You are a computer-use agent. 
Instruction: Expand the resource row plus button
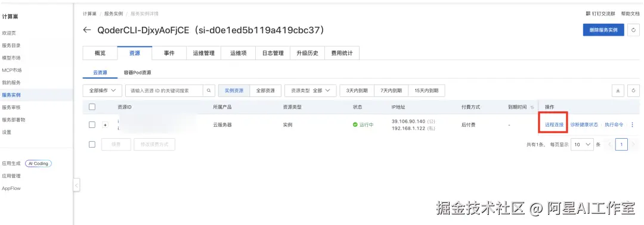105,124
